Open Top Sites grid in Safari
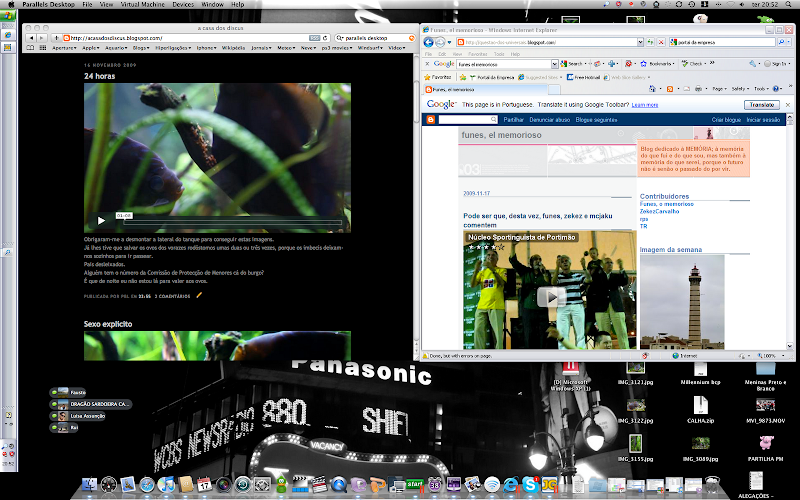 coord(43,47)
